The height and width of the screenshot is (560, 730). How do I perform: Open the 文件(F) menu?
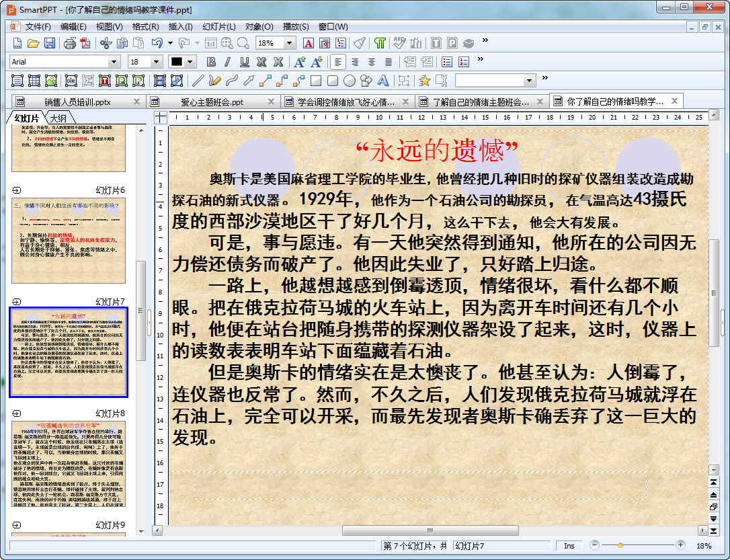(38, 26)
